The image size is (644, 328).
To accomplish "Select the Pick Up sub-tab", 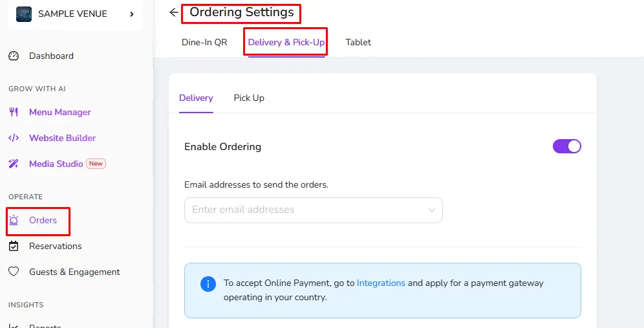I will pyautogui.click(x=249, y=98).
